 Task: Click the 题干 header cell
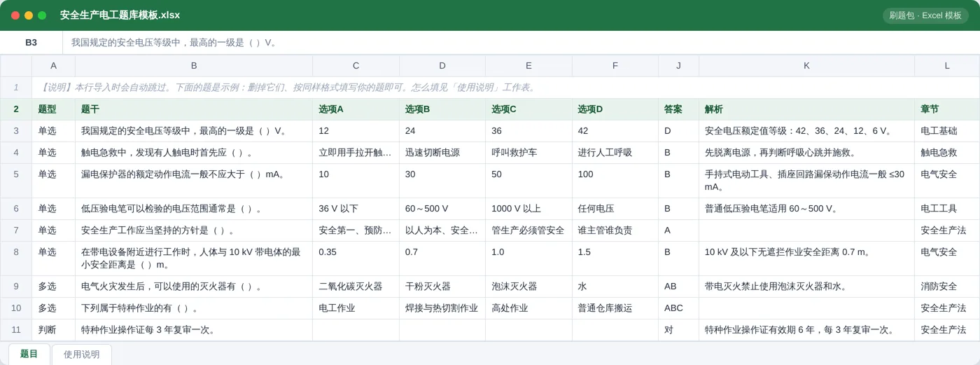click(x=194, y=109)
